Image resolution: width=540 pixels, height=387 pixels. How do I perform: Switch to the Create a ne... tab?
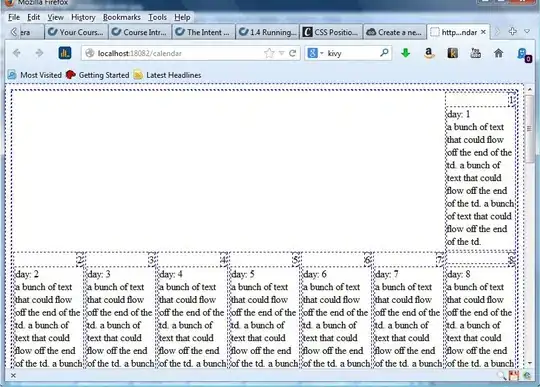pos(395,32)
